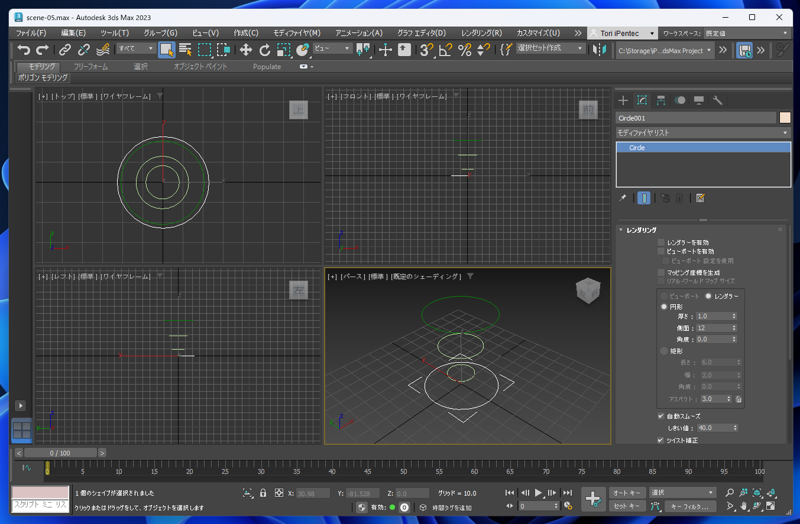This screenshot has width=800, height=524.
Task: Click the time slider showing 0 / 100
Action: [60, 453]
